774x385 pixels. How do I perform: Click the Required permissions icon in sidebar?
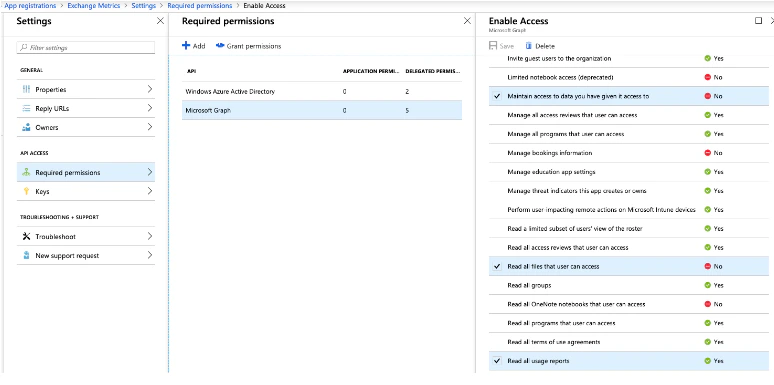[x=27, y=172]
